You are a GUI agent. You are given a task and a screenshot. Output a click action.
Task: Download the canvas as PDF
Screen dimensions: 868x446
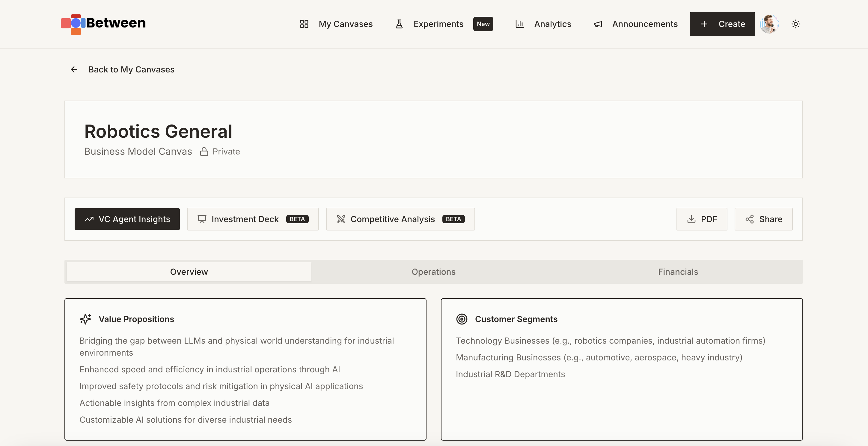[x=702, y=219]
